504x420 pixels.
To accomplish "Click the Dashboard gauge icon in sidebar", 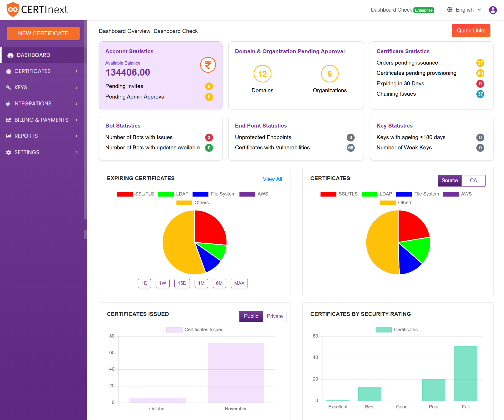I will 11,55.
